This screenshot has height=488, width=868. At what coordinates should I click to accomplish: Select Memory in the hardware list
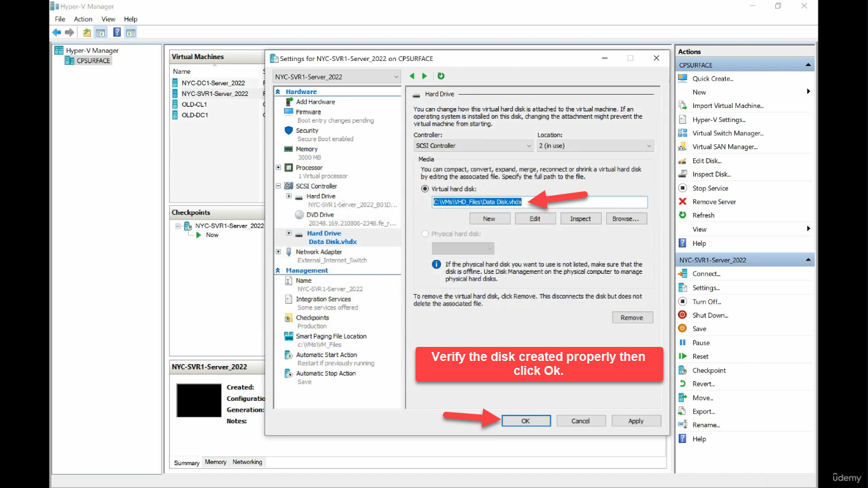pyautogui.click(x=306, y=149)
